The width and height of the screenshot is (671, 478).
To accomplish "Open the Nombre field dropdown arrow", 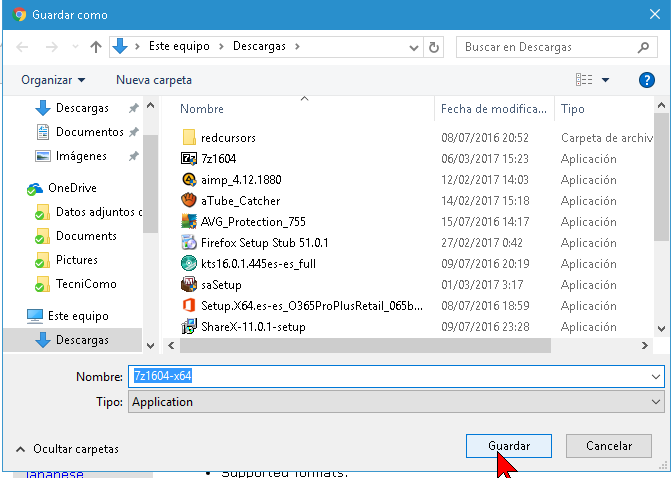I will [x=656, y=377].
